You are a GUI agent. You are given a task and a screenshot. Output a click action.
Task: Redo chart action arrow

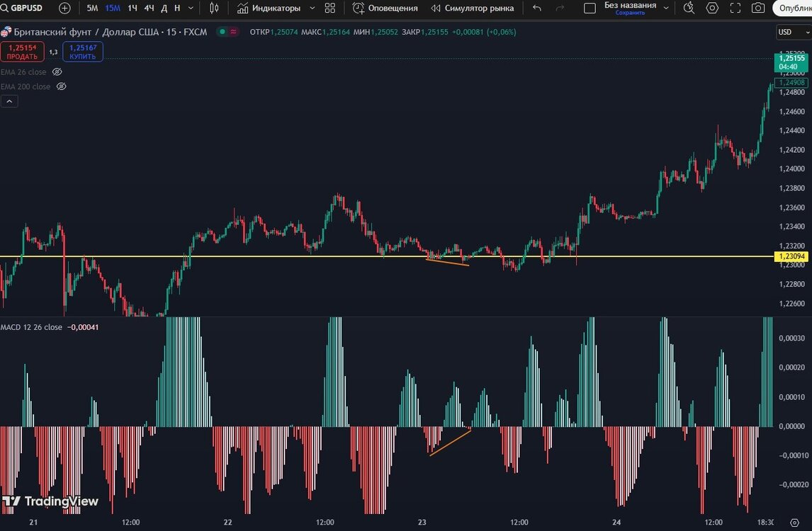point(560,8)
